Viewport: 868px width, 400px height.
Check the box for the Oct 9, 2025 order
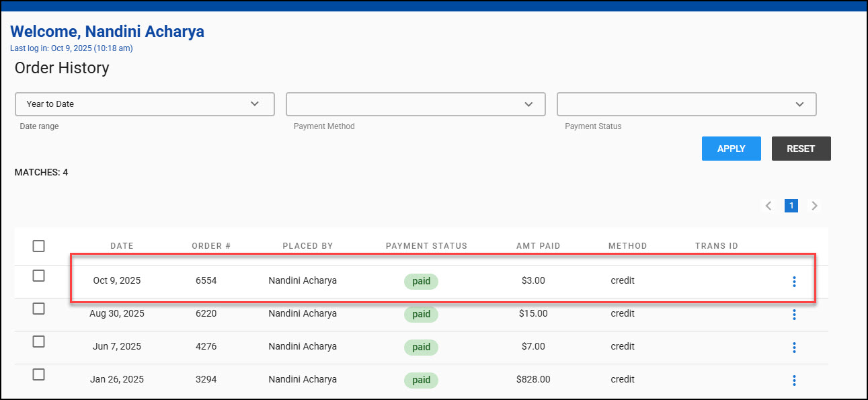(39, 276)
